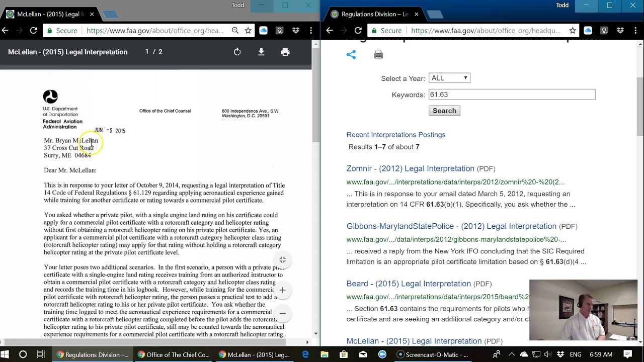Share the legal interpretations page
The image size is (644, 362).
(x=351, y=55)
